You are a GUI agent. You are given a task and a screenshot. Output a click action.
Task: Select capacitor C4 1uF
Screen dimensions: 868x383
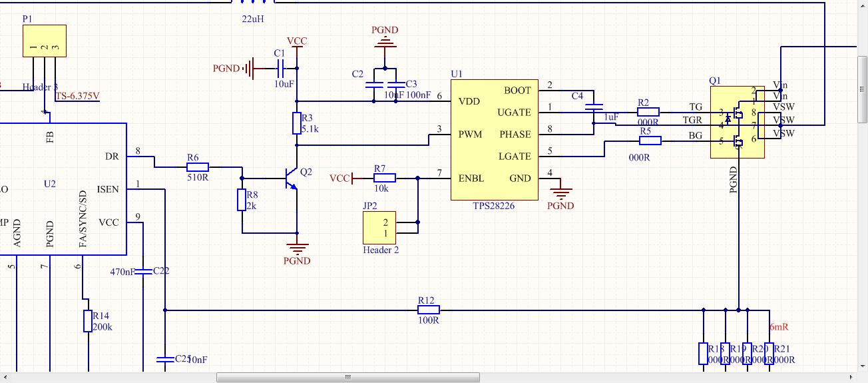click(x=594, y=107)
